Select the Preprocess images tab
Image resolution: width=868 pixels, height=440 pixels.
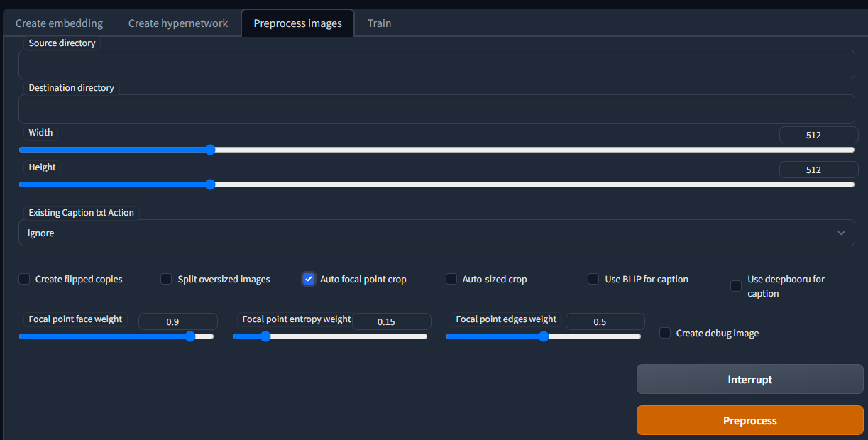[x=297, y=23]
